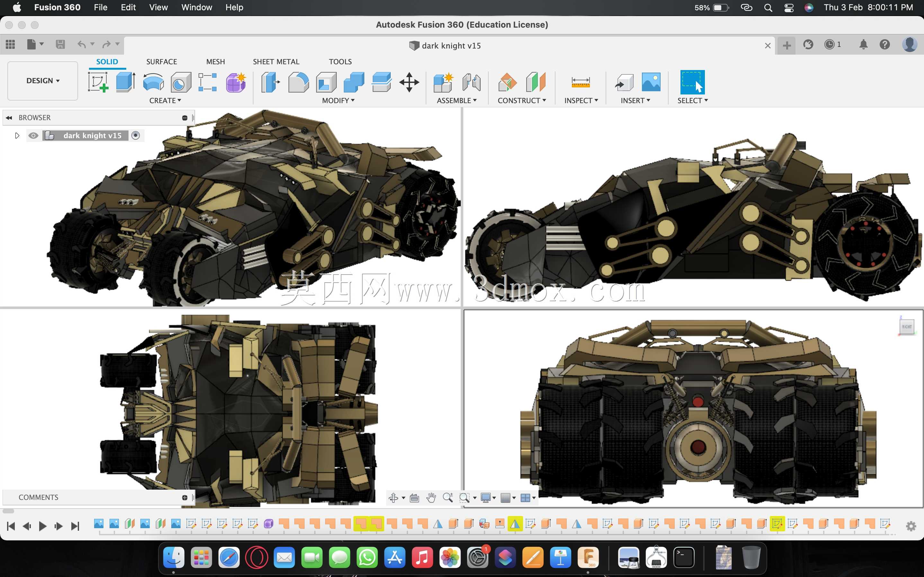The width and height of the screenshot is (924, 577).
Task: Open the SELECT dropdown
Action: [692, 100]
